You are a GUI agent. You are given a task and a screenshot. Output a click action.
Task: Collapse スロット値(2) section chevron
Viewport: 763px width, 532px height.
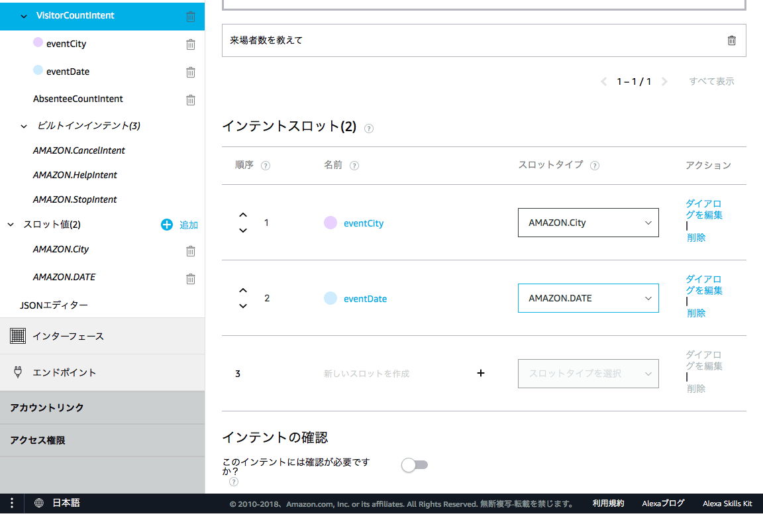[11, 225]
